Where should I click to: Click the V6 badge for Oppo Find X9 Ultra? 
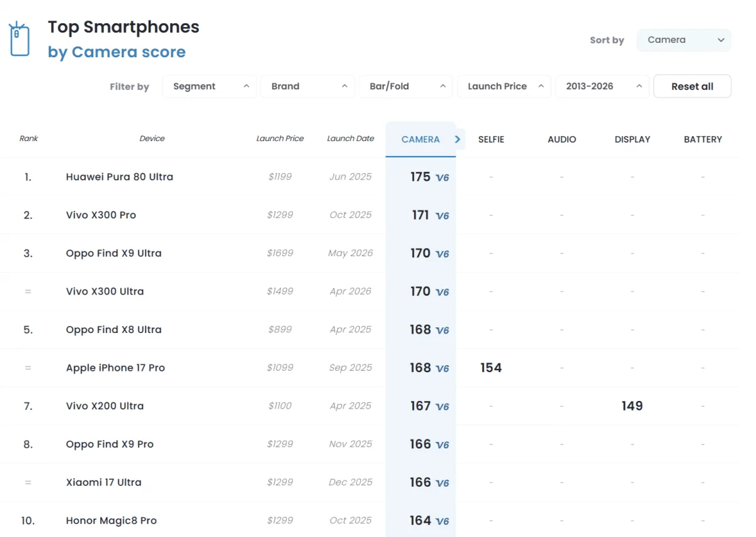click(442, 254)
